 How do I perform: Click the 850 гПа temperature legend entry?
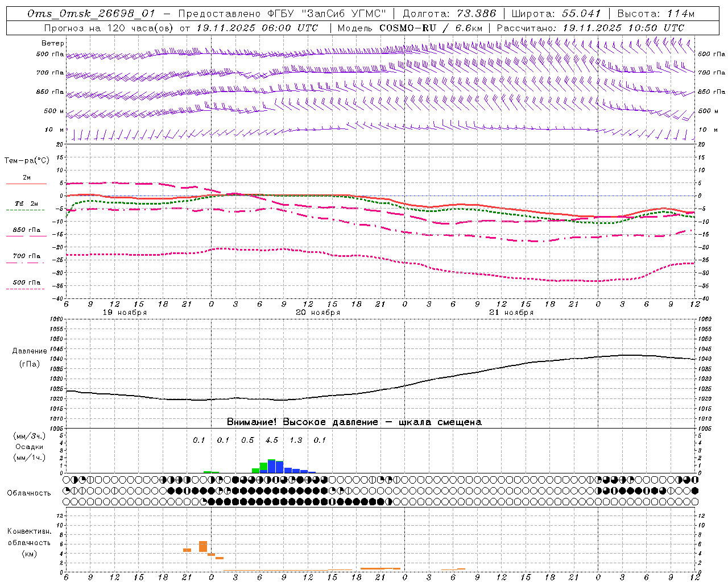[27, 230]
